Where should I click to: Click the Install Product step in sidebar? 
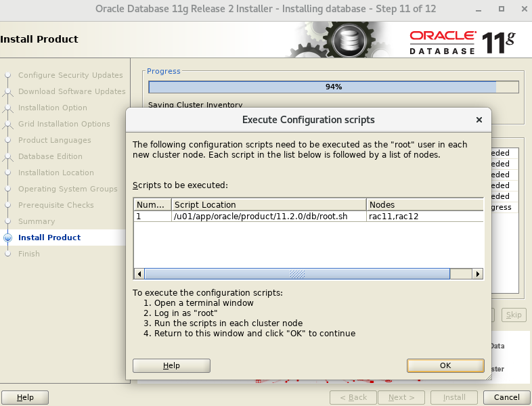(x=49, y=238)
